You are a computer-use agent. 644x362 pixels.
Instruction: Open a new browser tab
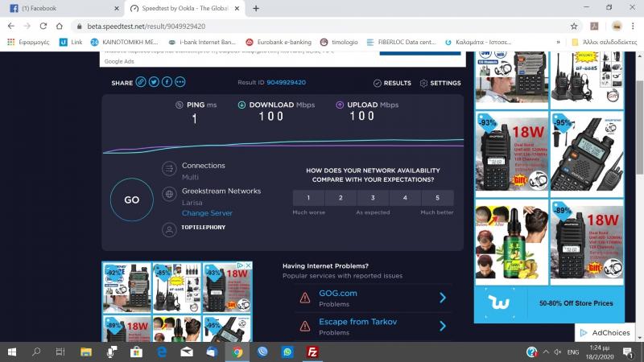pyautogui.click(x=256, y=8)
